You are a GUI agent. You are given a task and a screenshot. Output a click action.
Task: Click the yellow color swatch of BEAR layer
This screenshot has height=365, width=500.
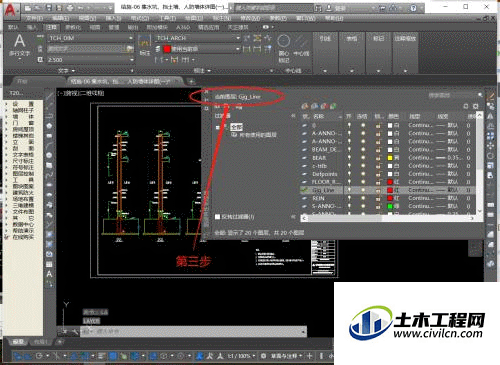pyautogui.click(x=390, y=158)
